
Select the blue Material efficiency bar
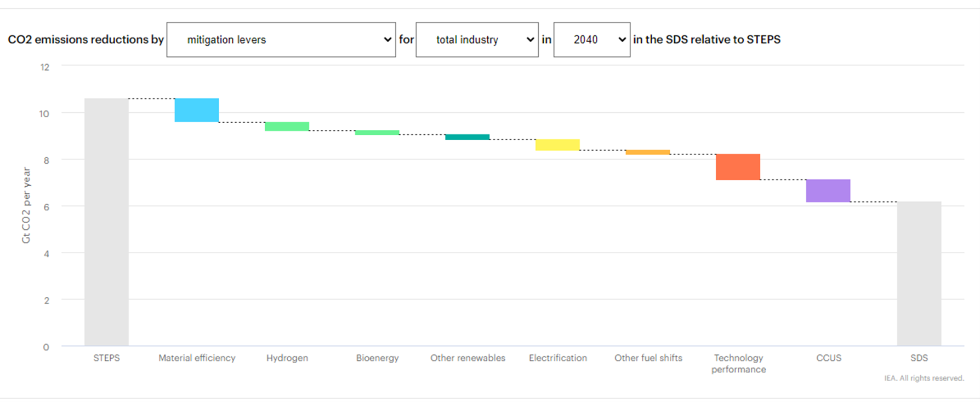(x=197, y=110)
